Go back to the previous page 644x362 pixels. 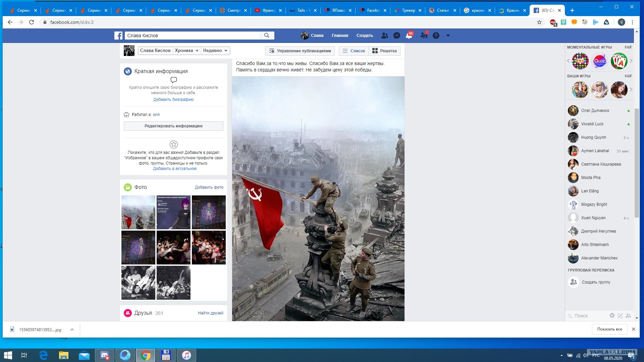tap(10, 22)
